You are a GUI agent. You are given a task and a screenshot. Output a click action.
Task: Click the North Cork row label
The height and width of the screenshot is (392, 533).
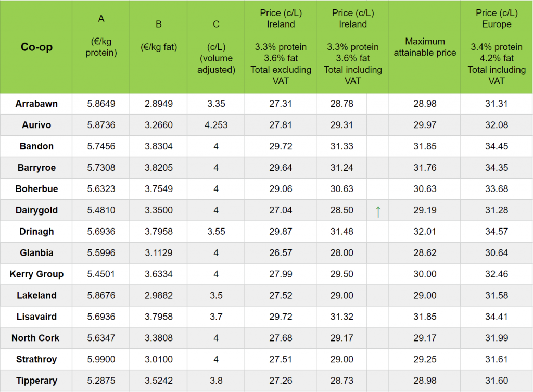tap(35, 338)
